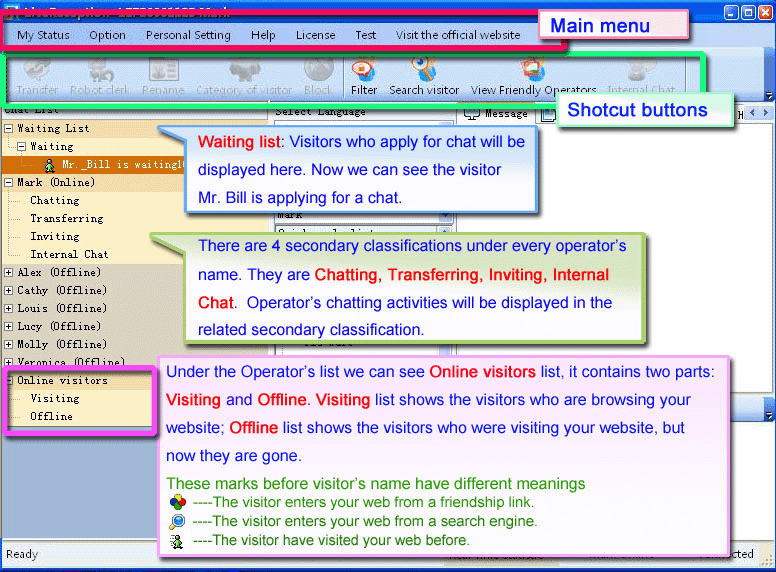Open the License menu
The image size is (776, 572).
point(315,35)
